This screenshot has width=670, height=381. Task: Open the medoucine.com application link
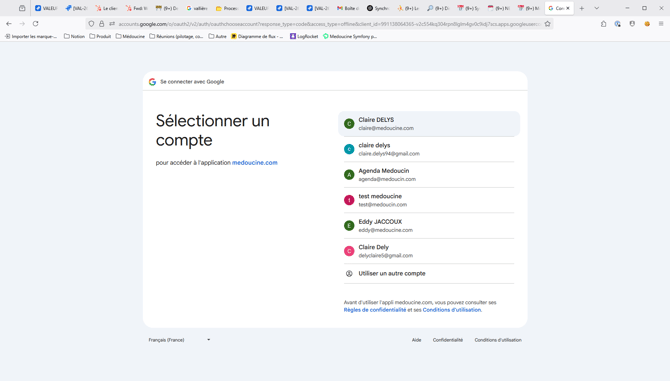[x=255, y=163]
